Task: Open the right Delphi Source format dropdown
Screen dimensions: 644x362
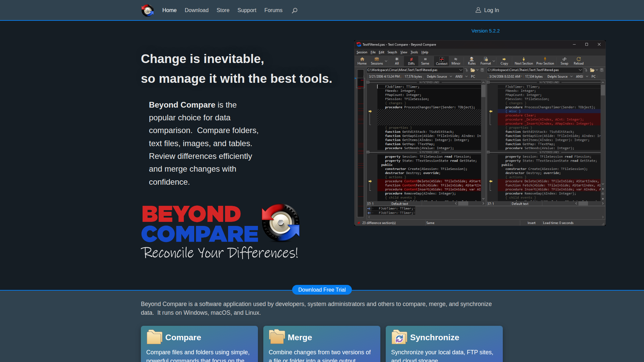Action: coord(571,76)
